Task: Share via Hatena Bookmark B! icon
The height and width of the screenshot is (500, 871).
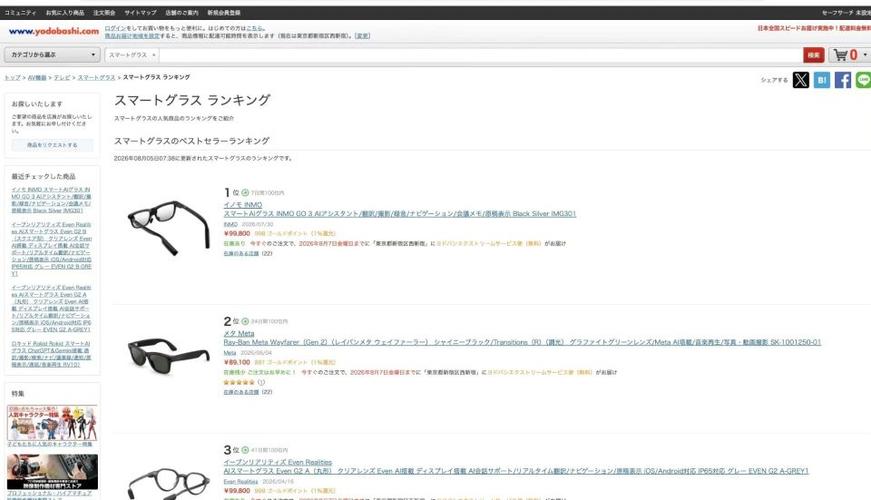Action: coord(822,80)
